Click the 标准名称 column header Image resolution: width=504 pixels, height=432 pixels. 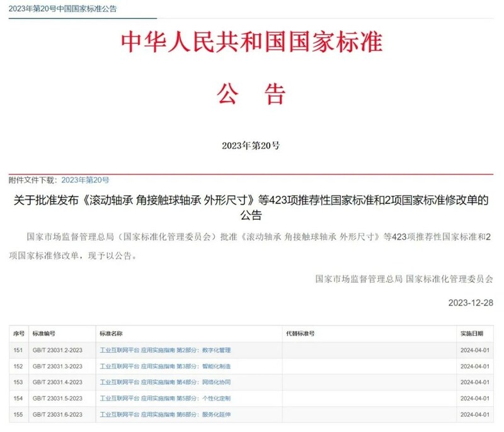point(111,334)
